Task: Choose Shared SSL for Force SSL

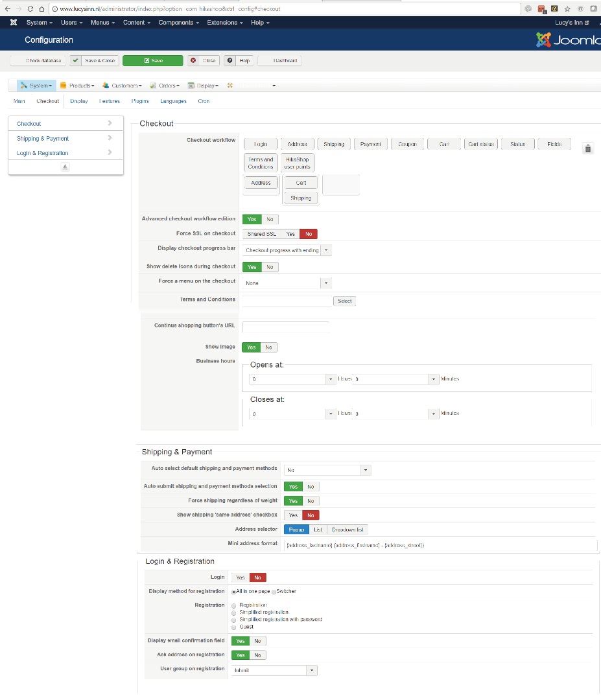Action: pyautogui.click(x=262, y=234)
